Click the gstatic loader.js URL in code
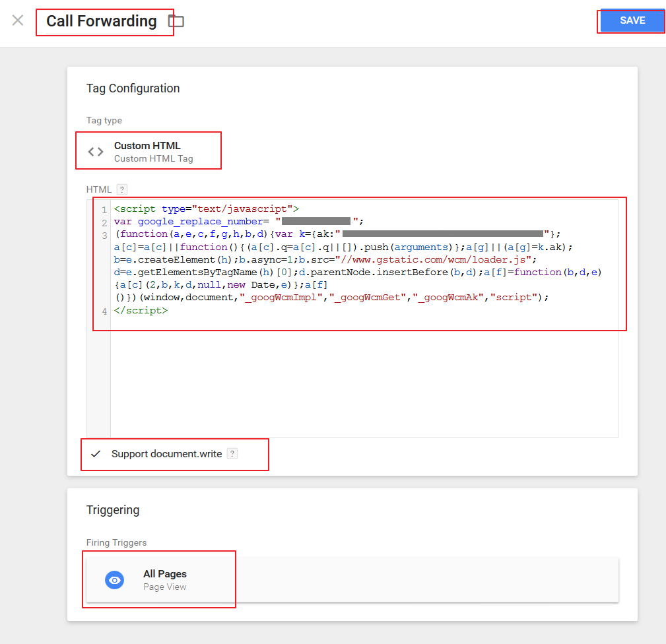This screenshot has height=644, width=666. click(433, 259)
